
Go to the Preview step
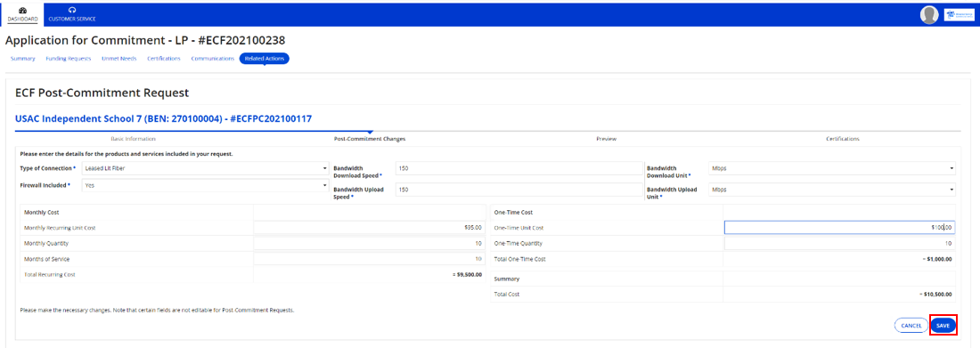pyautogui.click(x=606, y=139)
